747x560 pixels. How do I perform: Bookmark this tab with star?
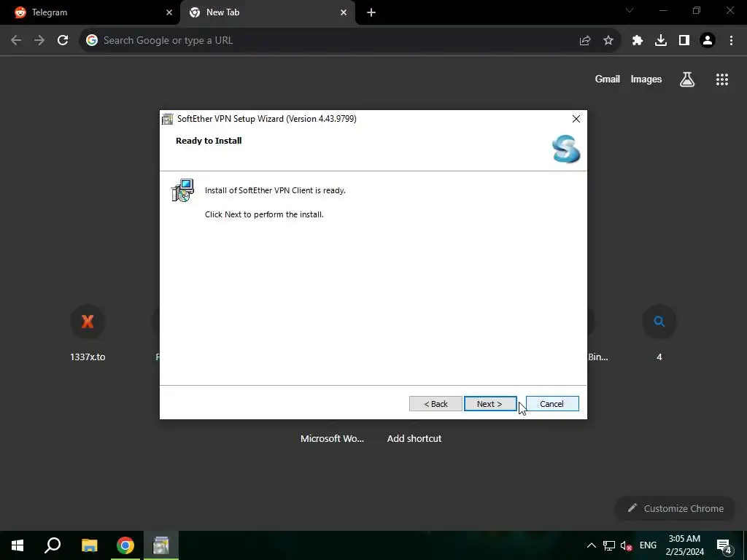608,41
